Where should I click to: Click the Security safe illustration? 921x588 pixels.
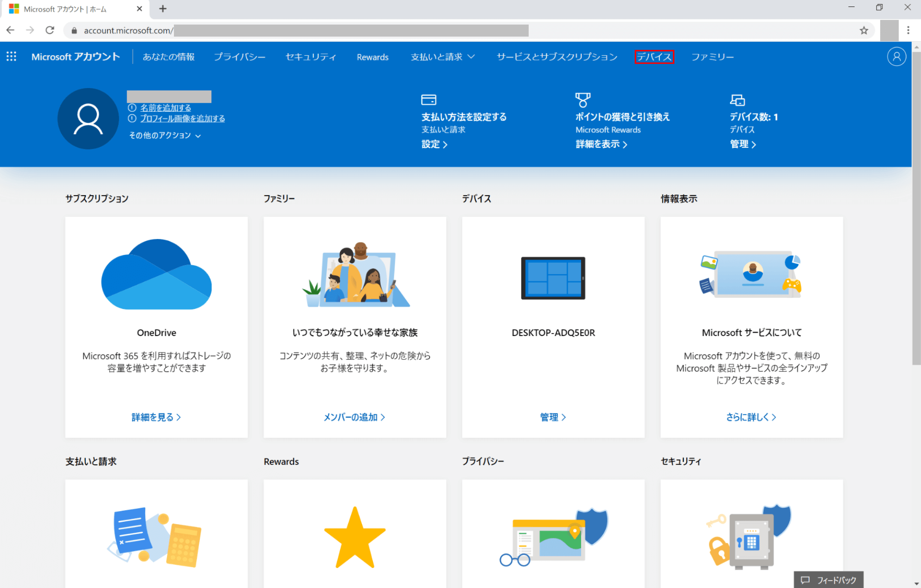pyautogui.click(x=749, y=537)
